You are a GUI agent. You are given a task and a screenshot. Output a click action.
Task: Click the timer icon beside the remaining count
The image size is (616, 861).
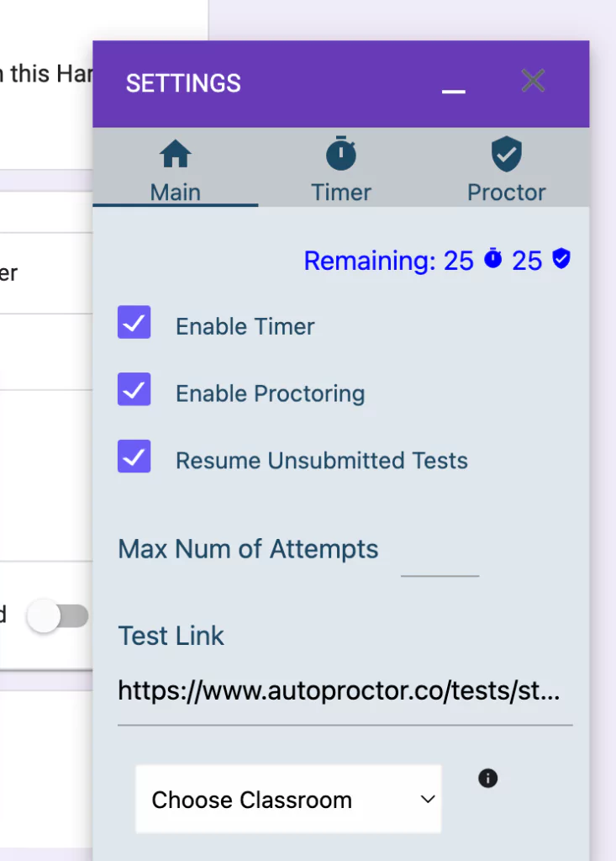(x=492, y=259)
